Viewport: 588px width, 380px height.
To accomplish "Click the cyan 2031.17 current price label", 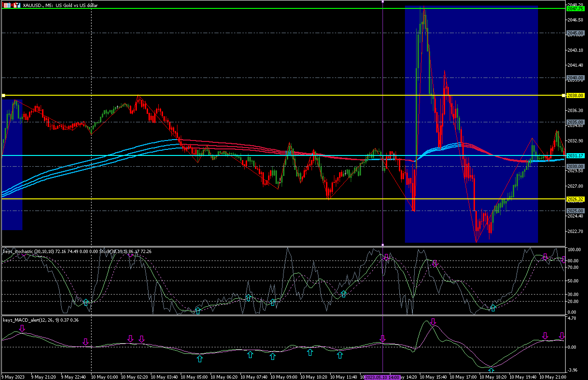I will [x=575, y=155].
